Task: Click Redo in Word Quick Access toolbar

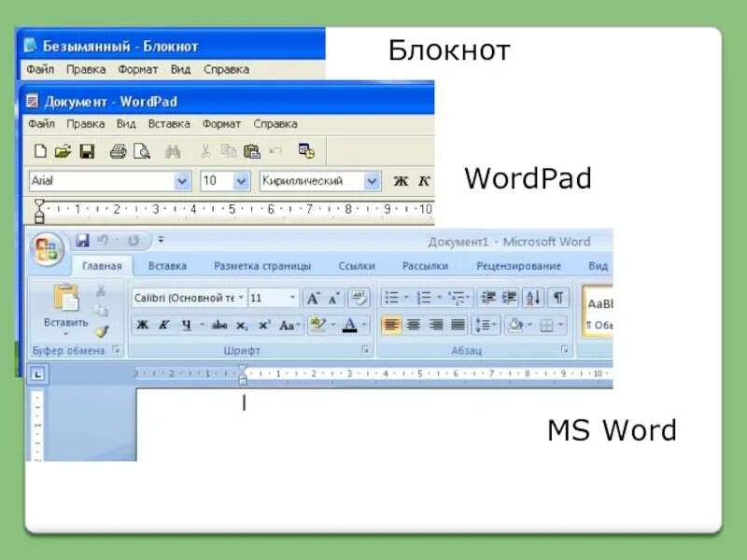Action: (134, 241)
